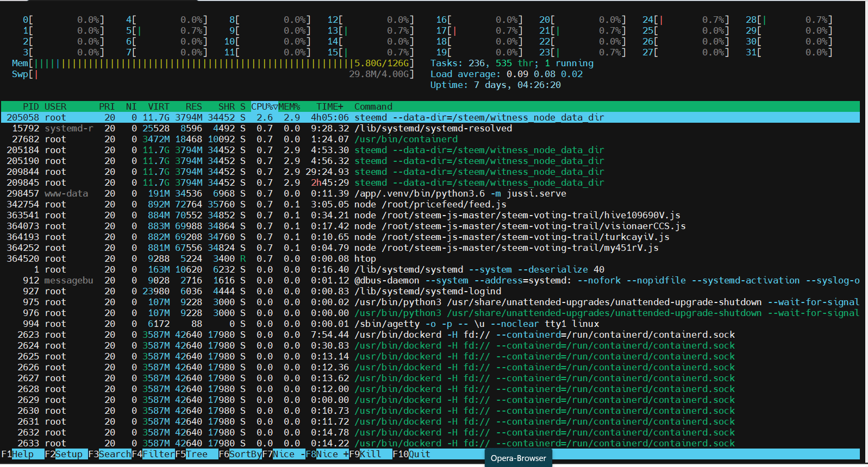Image resolution: width=868 pixels, height=467 pixels.
Task: Select the my451rV.js node row
Action: pos(430,248)
